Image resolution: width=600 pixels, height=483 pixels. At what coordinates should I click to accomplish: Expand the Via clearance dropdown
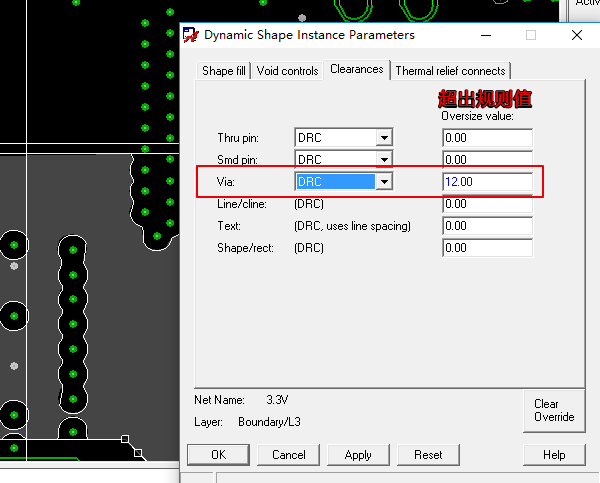[383, 181]
